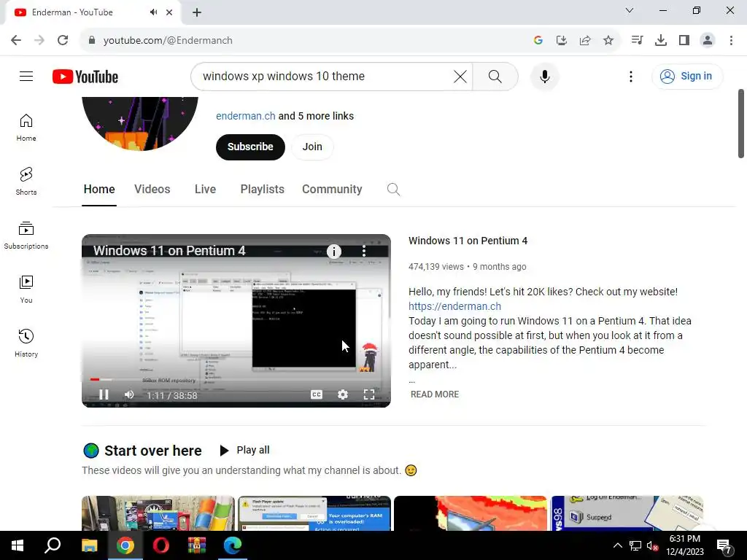The height and width of the screenshot is (560, 747).
Task: Open the enderman.ch channel link
Action: point(245,116)
